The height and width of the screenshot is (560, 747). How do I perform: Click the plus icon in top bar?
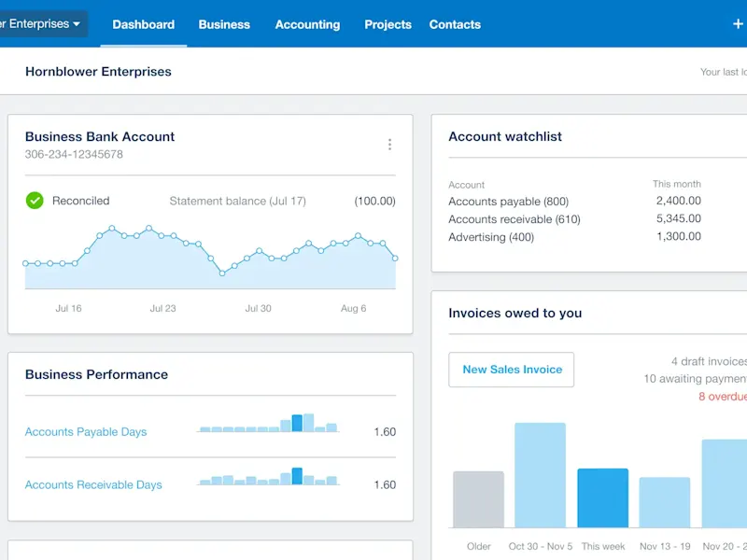[x=739, y=24]
